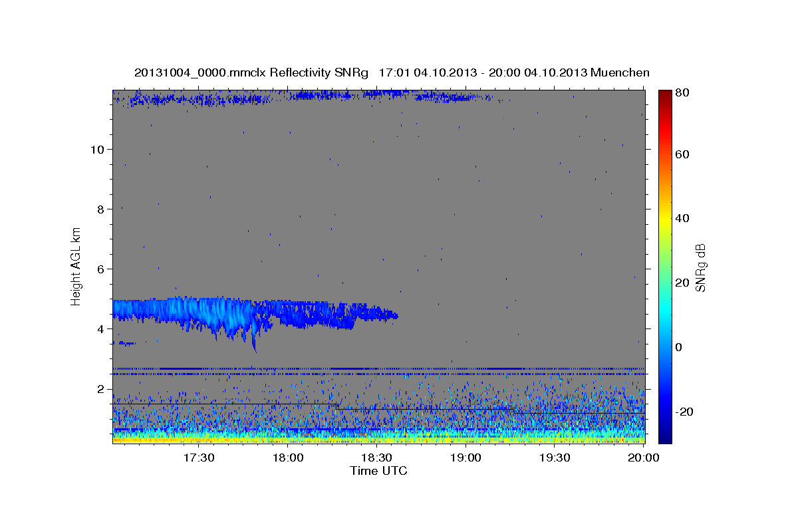Click the height axis label 8
Image resolution: width=798 pixels, height=532 pixels.
[101, 209]
